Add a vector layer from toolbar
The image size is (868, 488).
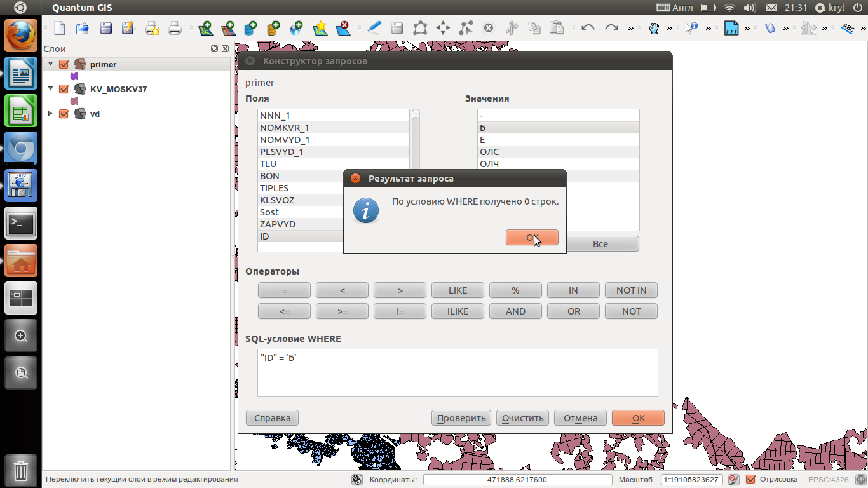(x=205, y=28)
